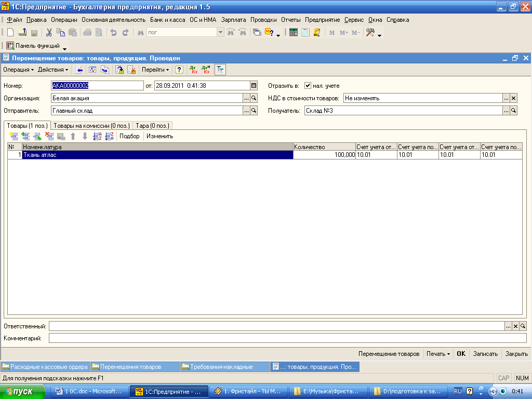Open the calculator icon in main toolbar

(294, 33)
